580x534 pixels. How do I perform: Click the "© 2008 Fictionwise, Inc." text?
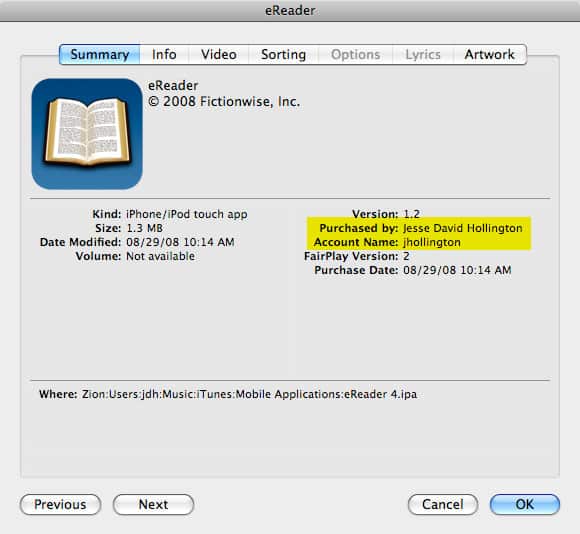pos(224,102)
